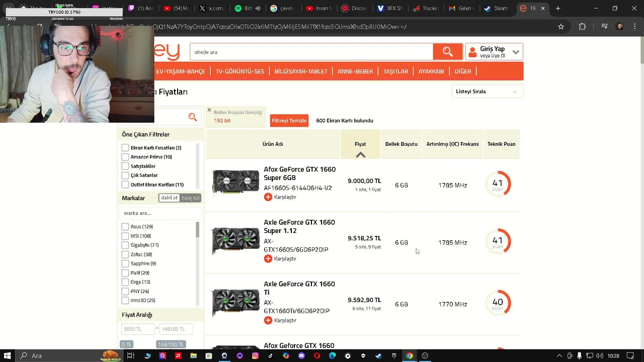The width and height of the screenshot is (644, 362).
Task: Open Task View in the taskbar
Action: coord(130,355)
